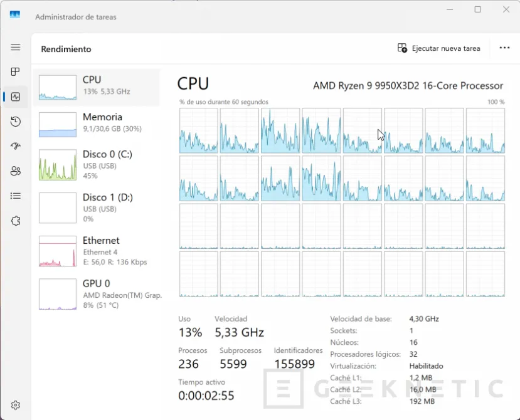
Task: Select the Performance page icon
Action: (16, 97)
